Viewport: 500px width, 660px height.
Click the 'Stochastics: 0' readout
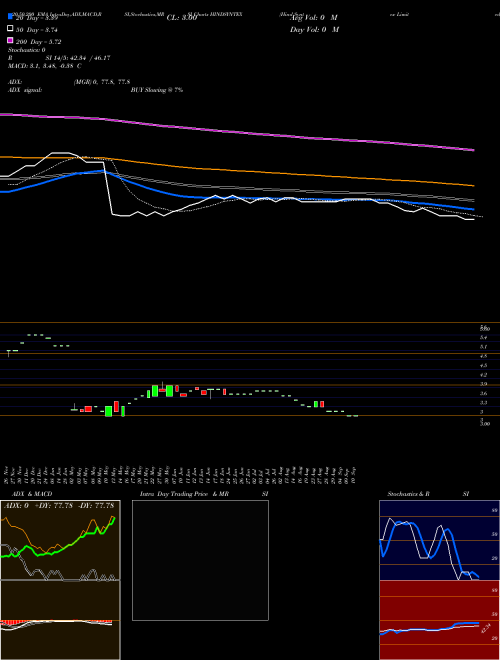coord(27,50)
